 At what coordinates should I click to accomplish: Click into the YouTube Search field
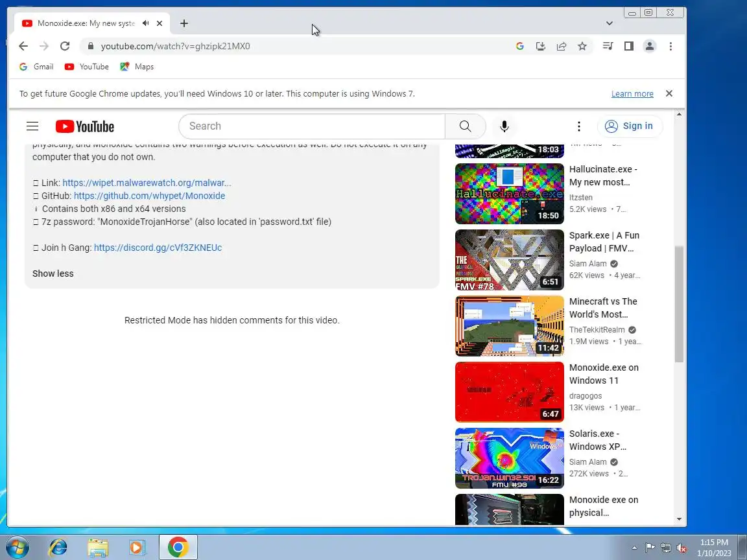(x=312, y=126)
